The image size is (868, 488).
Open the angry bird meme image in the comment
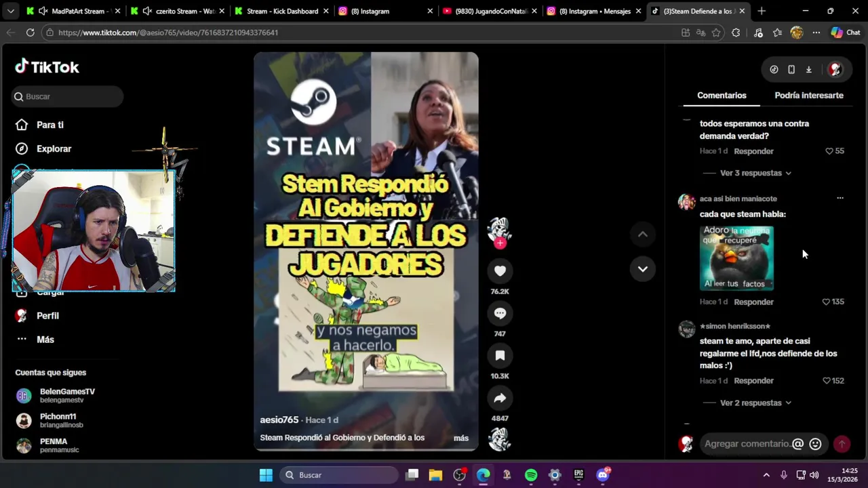(x=736, y=258)
